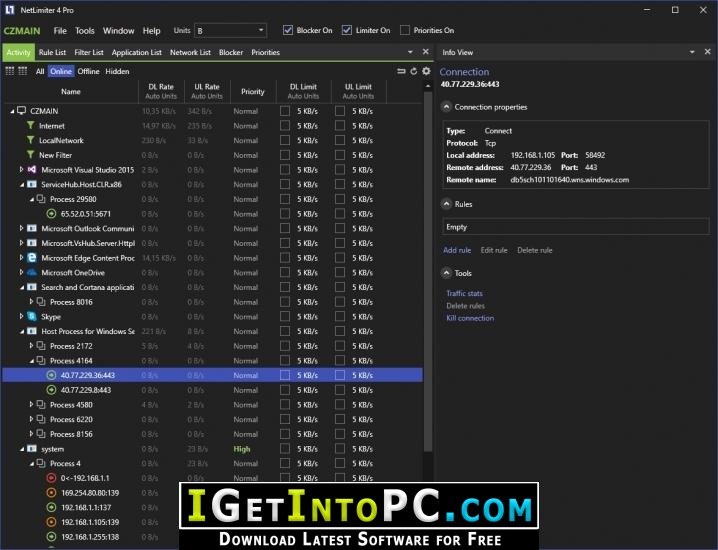This screenshot has width=718, height=550.
Task: Click the refresh icon in Activity toolbar
Action: pyautogui.click(x=414, y=71)
